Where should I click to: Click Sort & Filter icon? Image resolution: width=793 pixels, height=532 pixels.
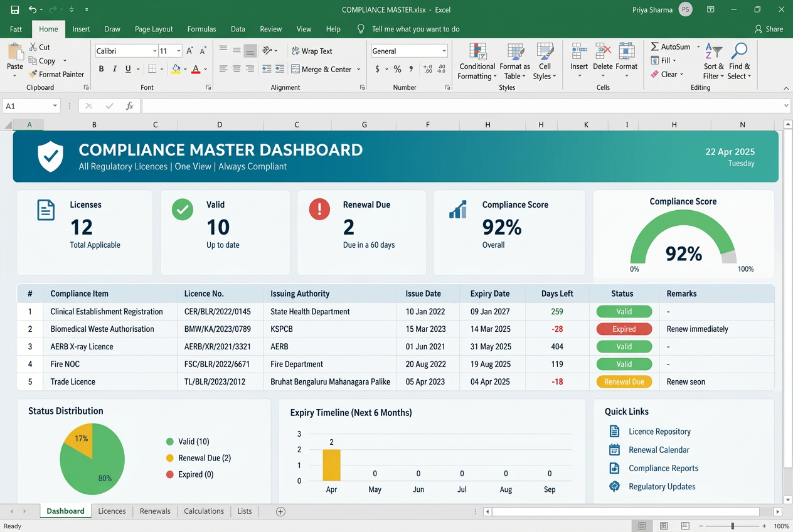click(x=713, y=51)
